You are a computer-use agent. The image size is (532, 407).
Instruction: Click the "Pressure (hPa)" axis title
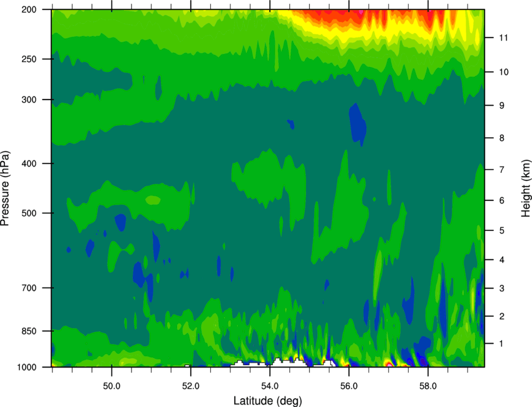[6, 188]
